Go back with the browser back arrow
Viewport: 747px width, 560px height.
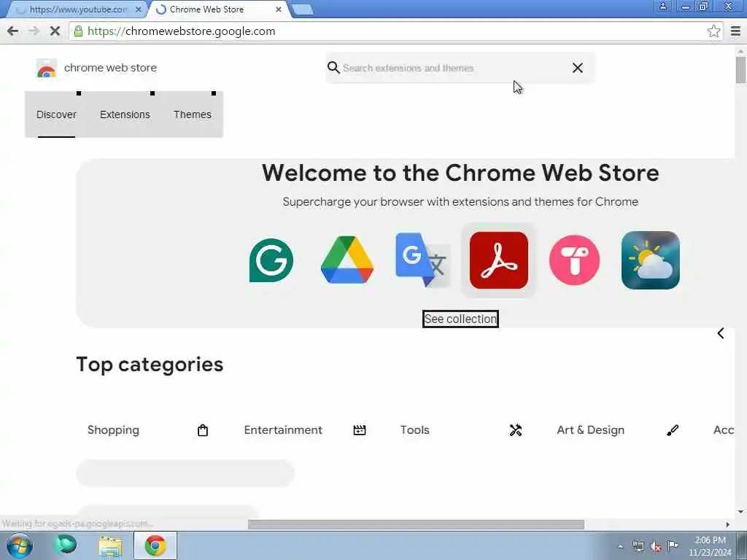pyautogui.click(x=13, y=31)
